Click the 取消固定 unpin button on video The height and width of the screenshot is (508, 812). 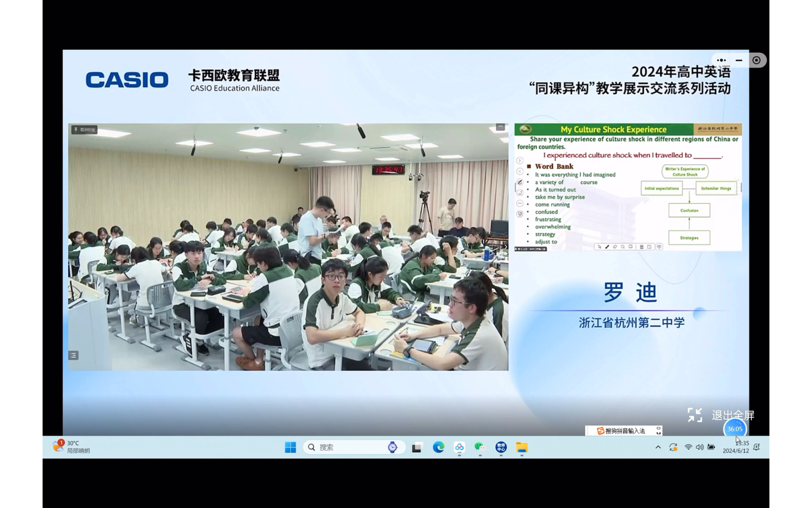tap(85, 130)
